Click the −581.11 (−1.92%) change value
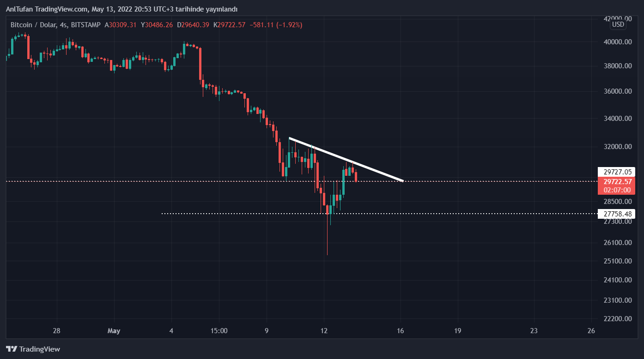This screenshot has height=359, width=644. 276,25
